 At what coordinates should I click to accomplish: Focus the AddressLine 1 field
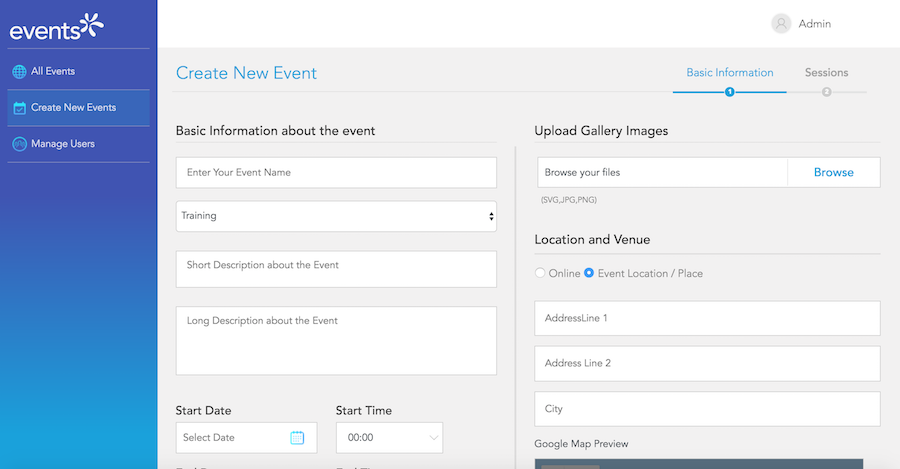click(x=707, y=318)
